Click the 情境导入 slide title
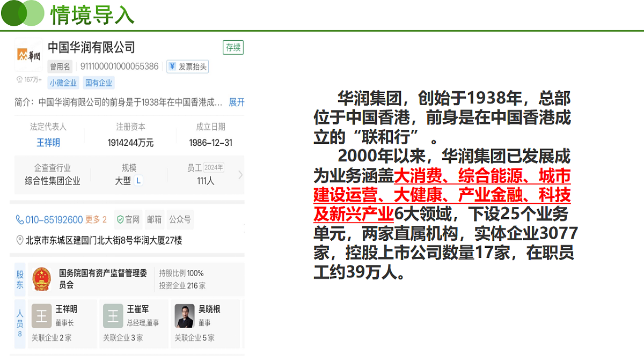 92,14
